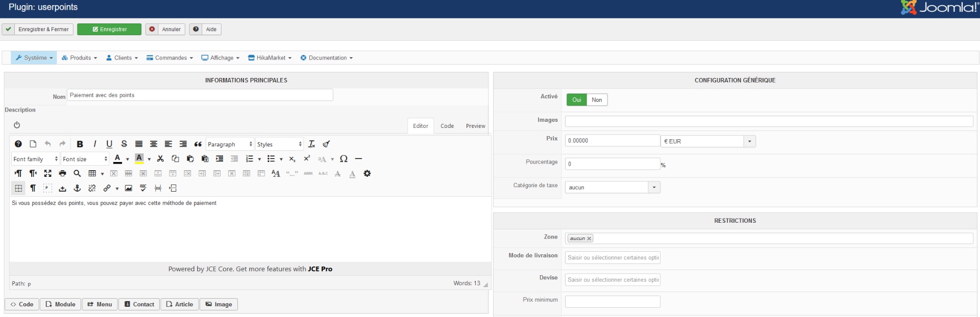Toggle visual grid guidelines icon
Viewport: 980px width, 317px height.
pyautogui.click(x=18, y=189)
